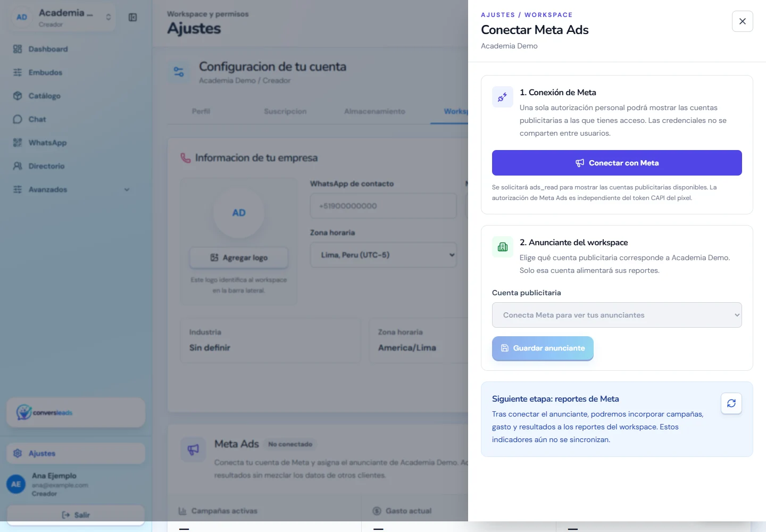Open the Zona horaria dropdown
Screen dimensions: 766x532
383,255
